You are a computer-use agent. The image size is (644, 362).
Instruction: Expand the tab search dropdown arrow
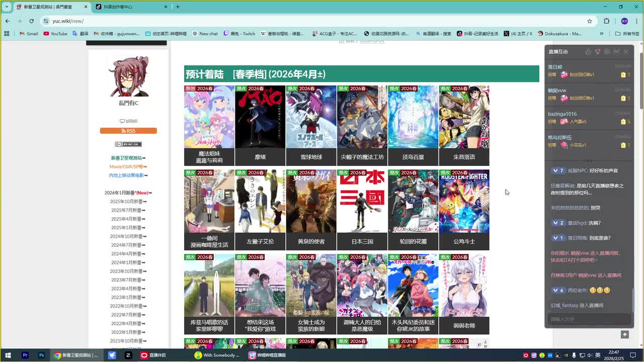pyautogui.click(x=7, y=7)
